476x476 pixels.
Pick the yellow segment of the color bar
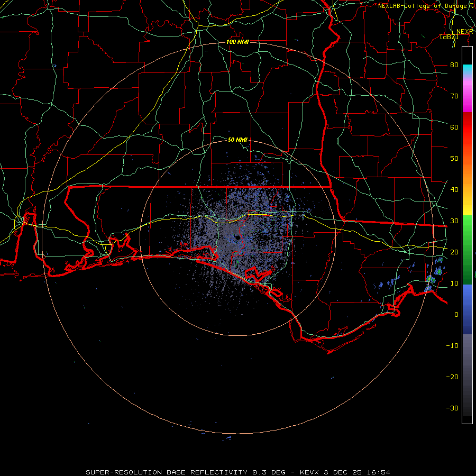click(x=467, y=206)
